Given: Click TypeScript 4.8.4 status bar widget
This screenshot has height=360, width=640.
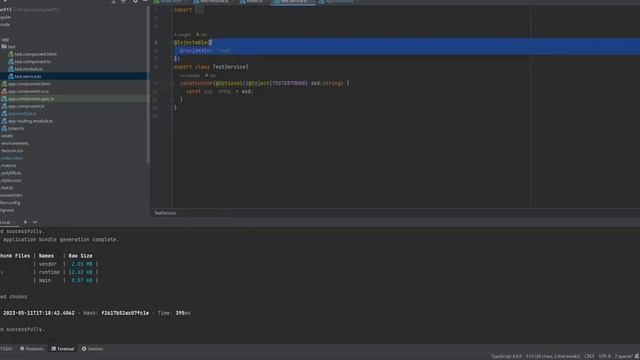Looking at the screenshot, I should pyautogui.click(x=506, y=356).
